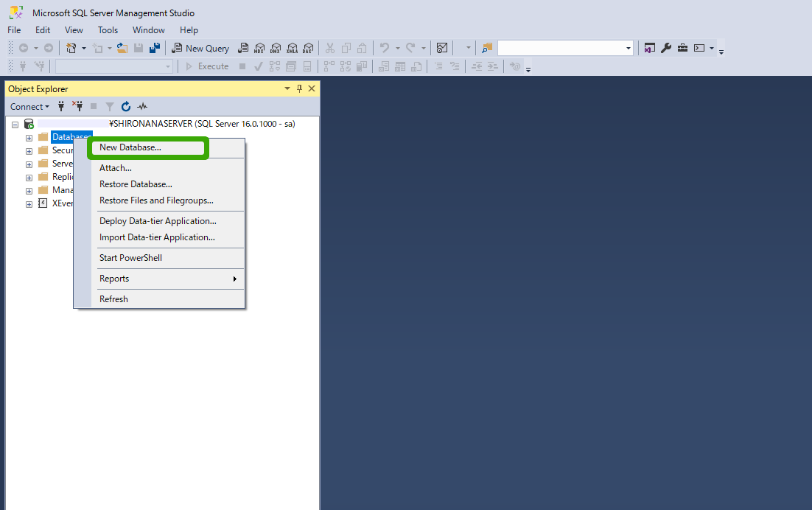Open the Connect dropdown in Object Explorer
The image size is (812, 510).
tap(29, 106)
